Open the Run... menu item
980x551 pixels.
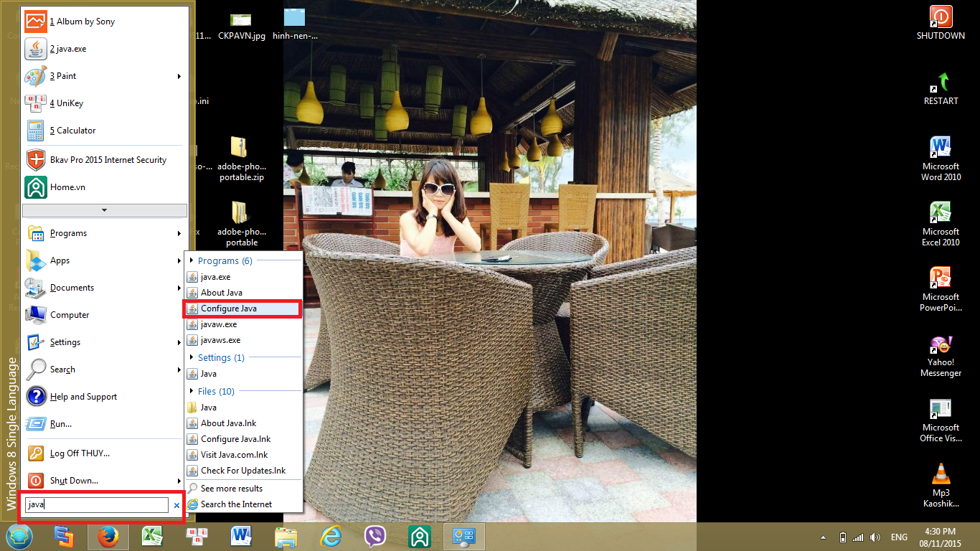coord(61,424)
